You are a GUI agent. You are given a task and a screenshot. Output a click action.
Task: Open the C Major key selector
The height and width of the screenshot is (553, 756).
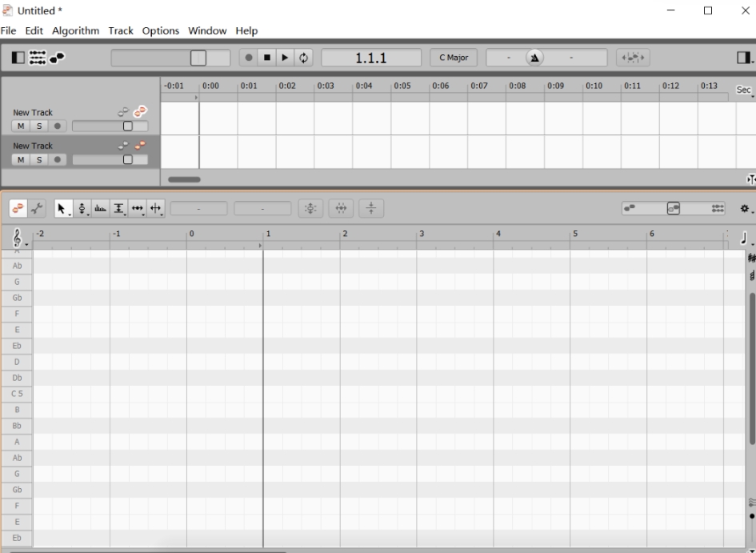click(x=454, y=58)
